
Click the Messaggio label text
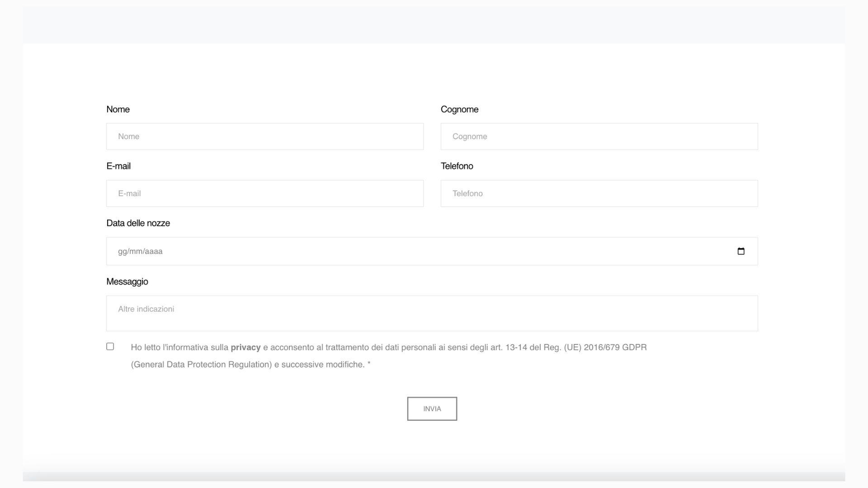pos(127,282)
